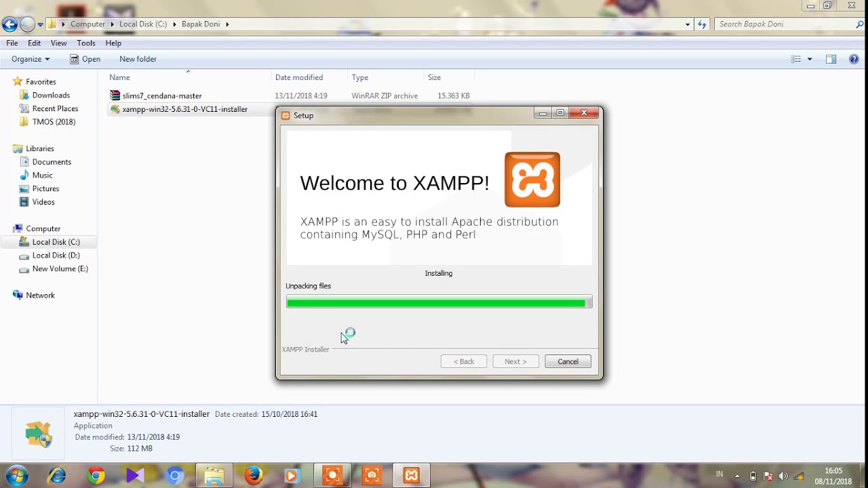Open the Edit menu
The width and height of the screenshot is (868, 488).
pos(35,43)
